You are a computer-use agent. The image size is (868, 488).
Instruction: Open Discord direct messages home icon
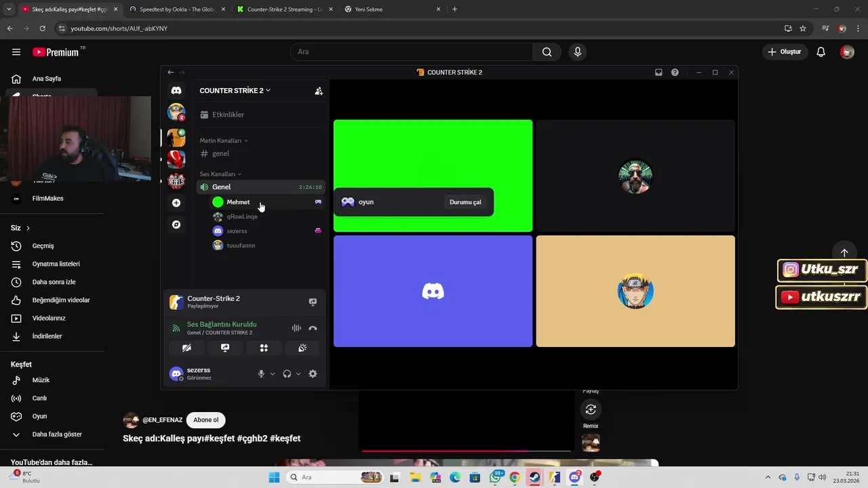click(x=176, y=90)
